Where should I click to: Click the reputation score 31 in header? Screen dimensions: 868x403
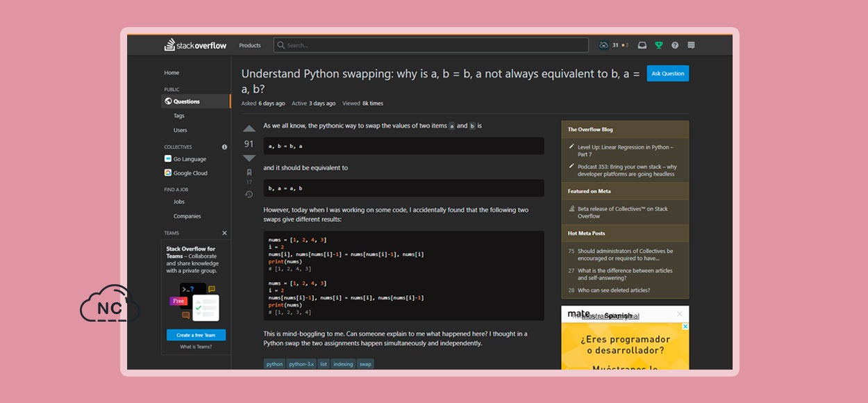pos(615,45)
